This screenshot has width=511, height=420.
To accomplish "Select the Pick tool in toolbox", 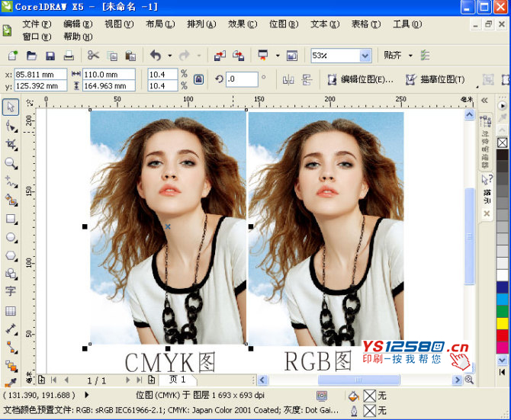I will tap(11, 106).
